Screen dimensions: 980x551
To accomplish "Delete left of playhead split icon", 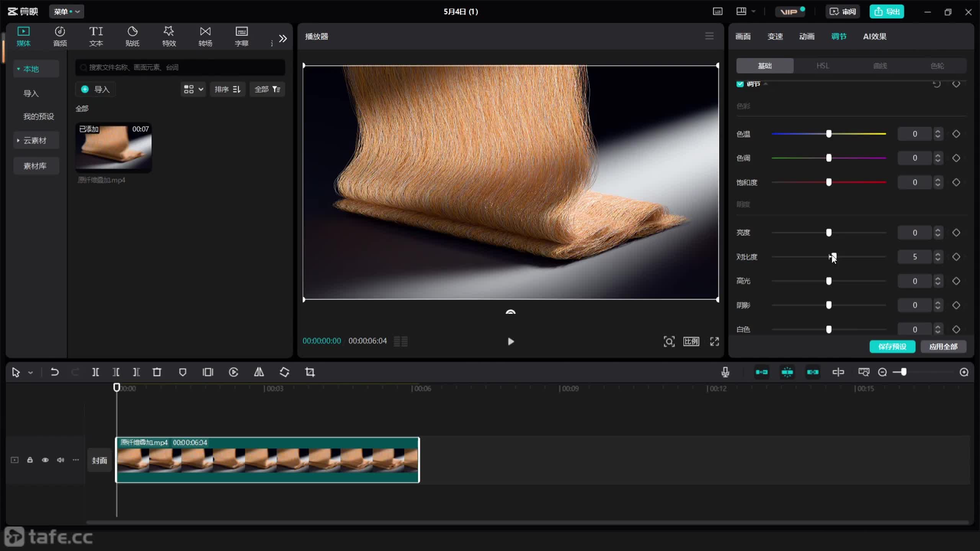I will [x=116, y=372].
